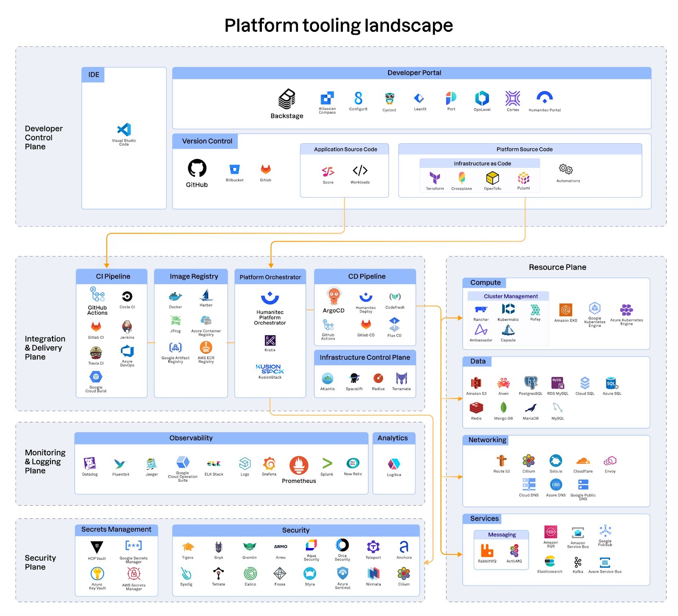
Task: Click the Docker icon in Image Registry
Action: (x=175, y=296)
